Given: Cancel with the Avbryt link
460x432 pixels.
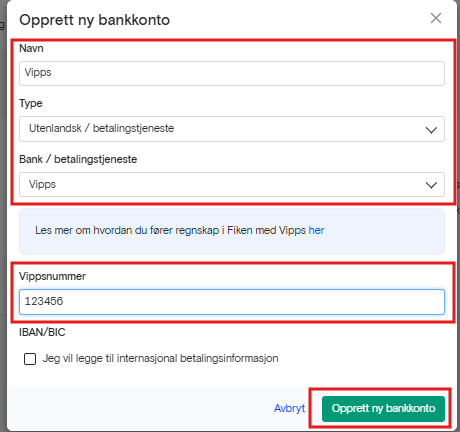Looking at the screenshot, I should [289, 408].
